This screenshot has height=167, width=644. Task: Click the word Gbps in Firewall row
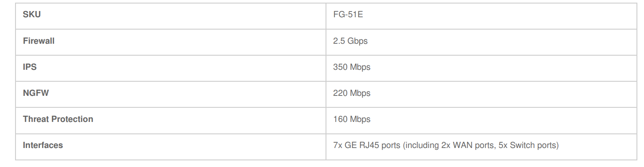pos(357,42)
